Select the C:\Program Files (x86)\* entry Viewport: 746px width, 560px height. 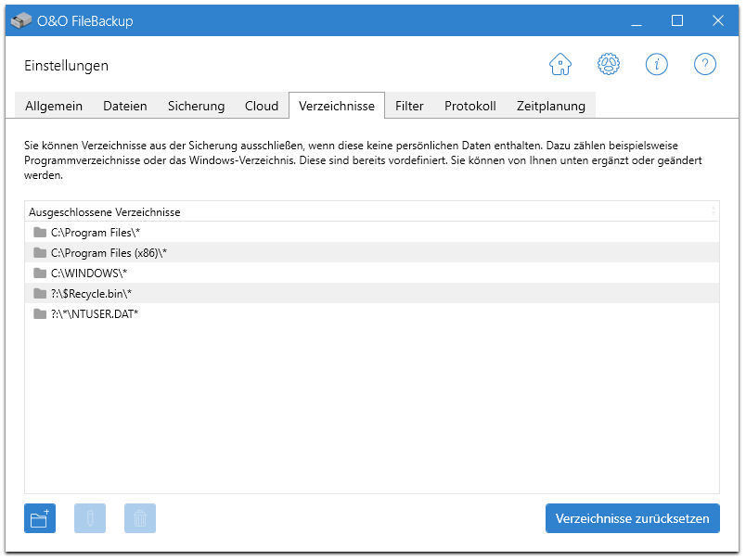pos(371,253)
